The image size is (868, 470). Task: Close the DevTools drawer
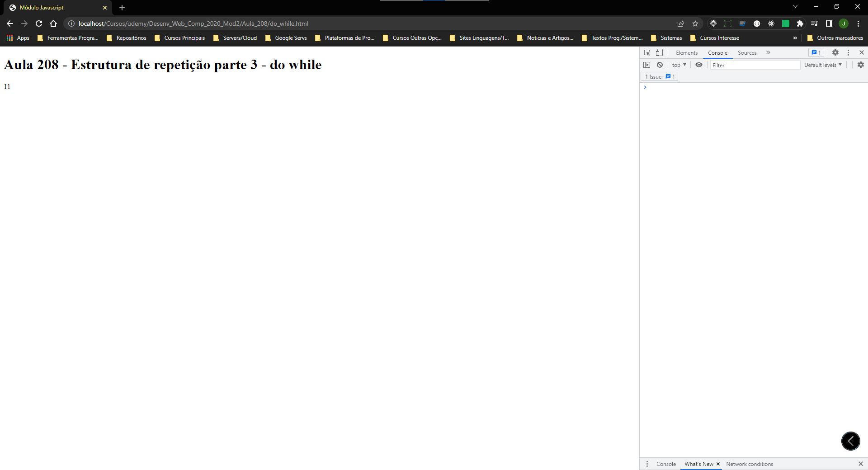coord(861,464)
